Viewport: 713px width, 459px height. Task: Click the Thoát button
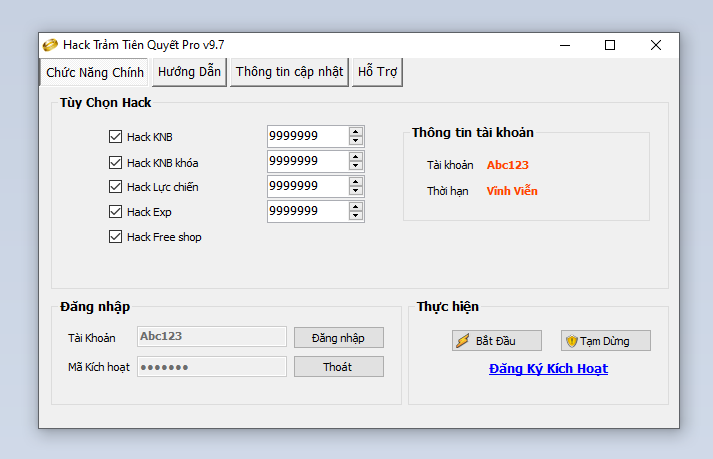338,367
